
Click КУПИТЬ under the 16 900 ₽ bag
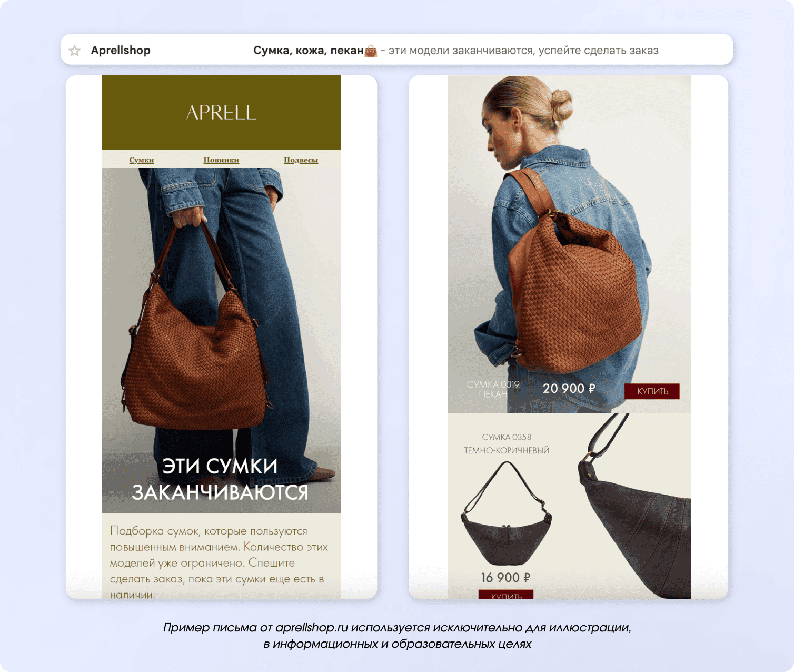(506, 595)
